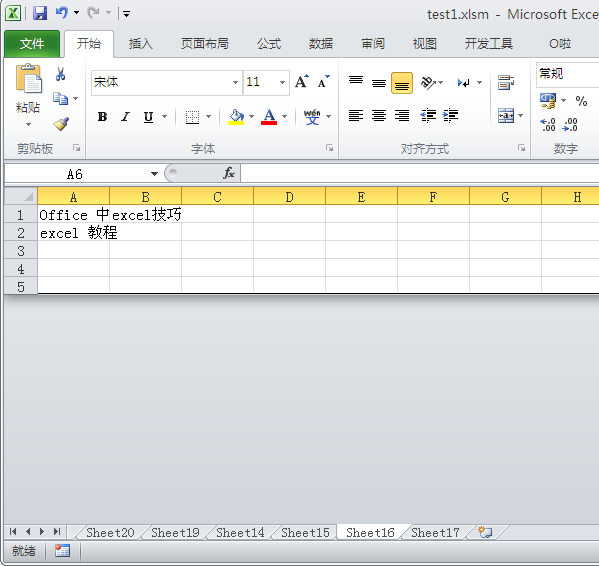Switch to the 公式 ribbon tab
Image resolution: width=599 pixels, height=566 pixels.
point(269,44)
